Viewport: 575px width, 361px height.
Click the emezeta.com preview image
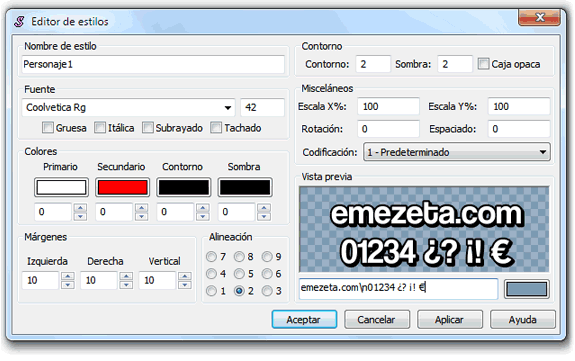(424, 229)
